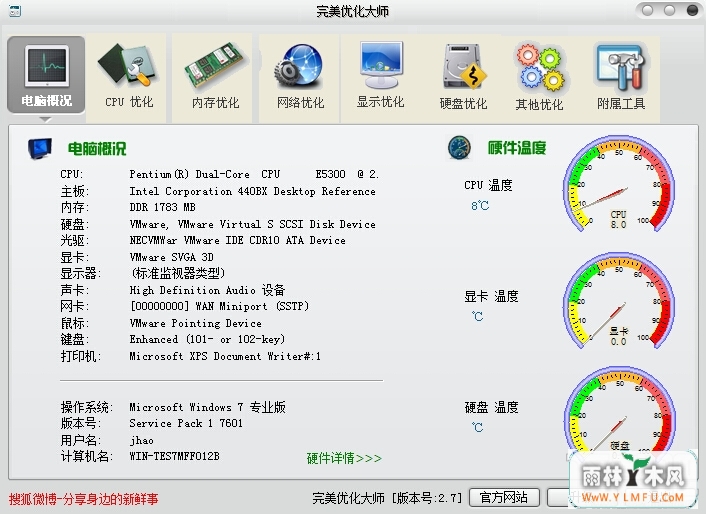Select the VMware Virtual S SCSI Disk text
The image size is (706, 514).
tap(252, 224)
